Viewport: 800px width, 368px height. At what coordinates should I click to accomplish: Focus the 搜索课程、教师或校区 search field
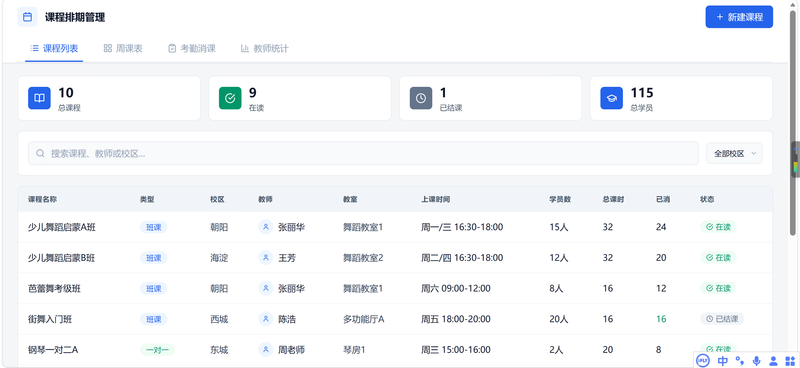(x=363, y=153)
